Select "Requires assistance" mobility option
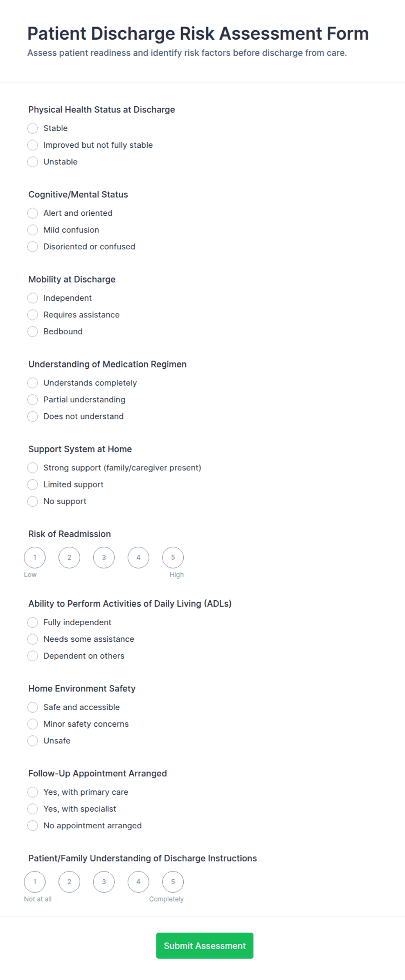Image resolution: width=405 pixels, height=980 pixels. [33, 315]
